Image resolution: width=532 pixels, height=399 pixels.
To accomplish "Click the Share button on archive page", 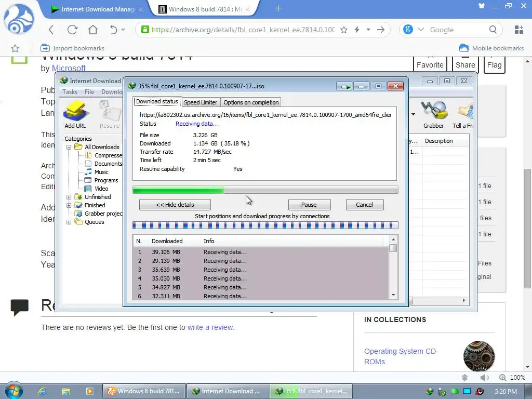I will coord(465,64).
